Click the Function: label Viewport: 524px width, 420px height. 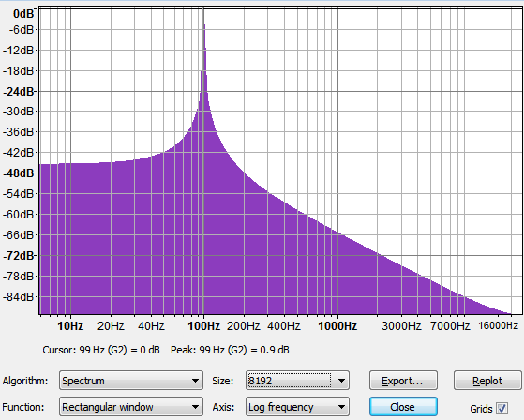click(23, 407)
